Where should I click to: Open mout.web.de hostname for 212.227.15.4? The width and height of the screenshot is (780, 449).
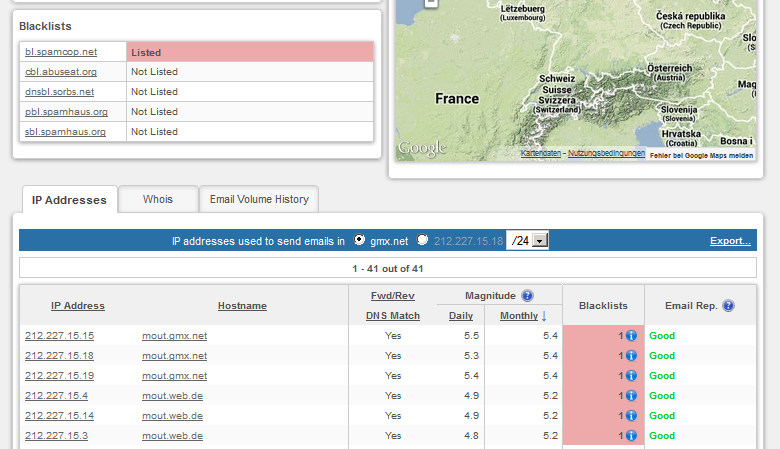pos(172,395)
